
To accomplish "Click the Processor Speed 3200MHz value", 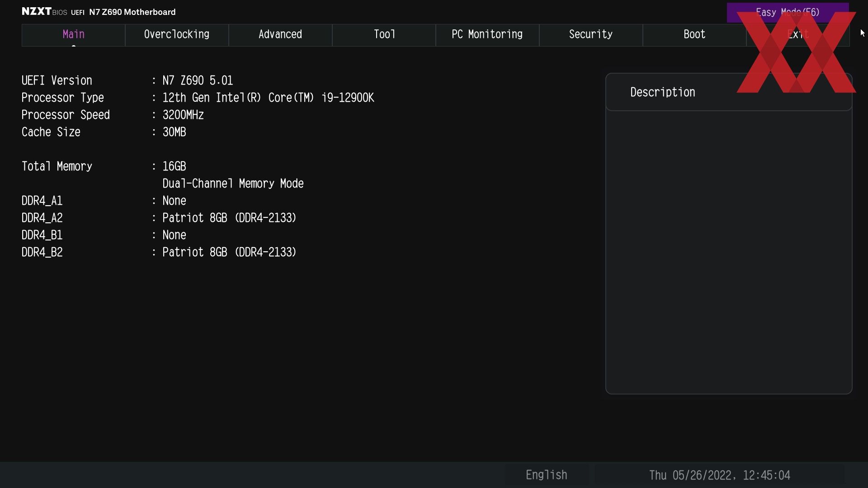I will click(183, 115).
